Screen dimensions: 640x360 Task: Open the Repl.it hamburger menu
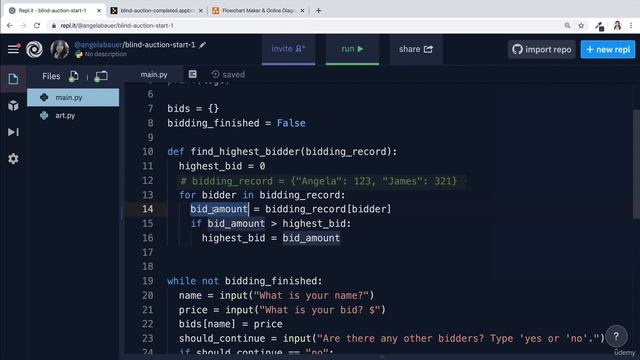click(x=13, y=49)
